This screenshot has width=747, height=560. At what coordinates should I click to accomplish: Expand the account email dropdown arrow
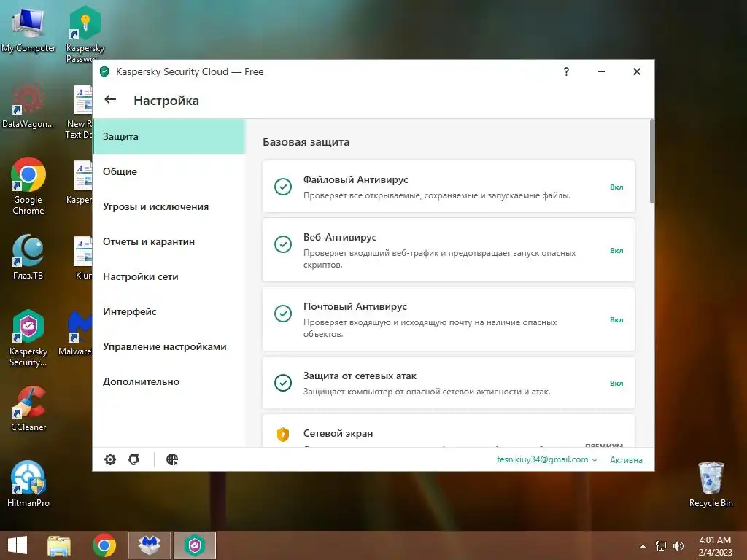click(x=595, y=460)
